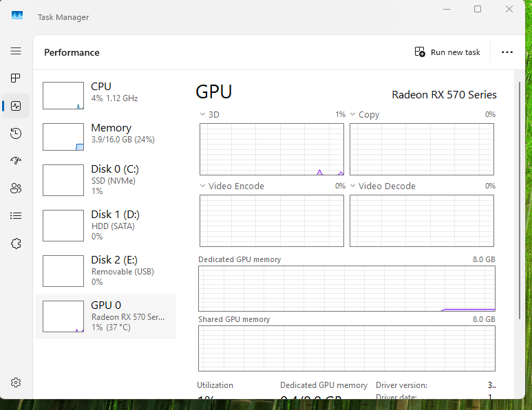The image size is (532, 410).
Task: Maximize the Task Manager window
Action: (478, 9)
